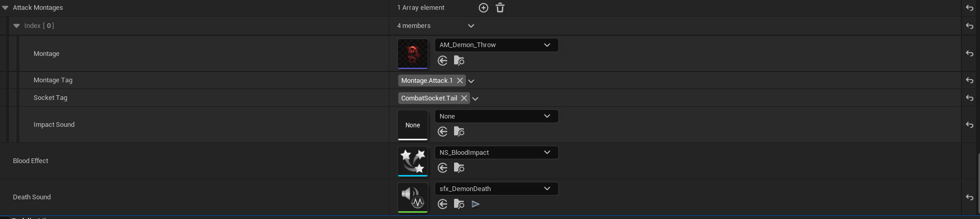Click the sfx_DemonDeath sound thumbnail
980x219 pixels.
coord(413,197)
